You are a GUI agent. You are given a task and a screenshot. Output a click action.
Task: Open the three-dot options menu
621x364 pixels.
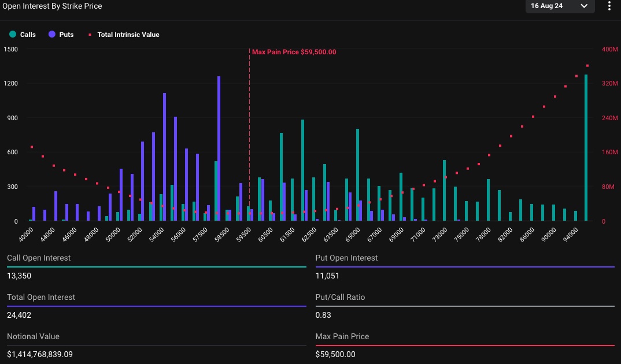pyautogui.click(x=609, y=6)
